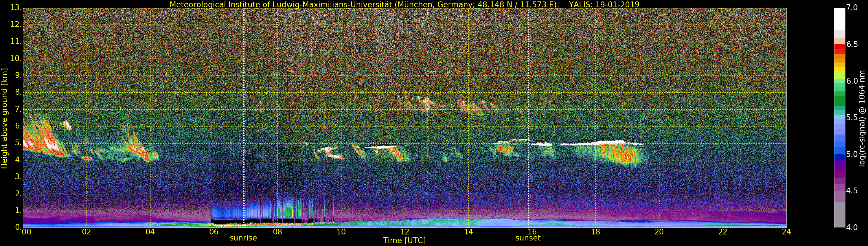This screenshot has height=246, width=868.
Task: Click the time tick label '00'
Action: click(x=26, y=232)
